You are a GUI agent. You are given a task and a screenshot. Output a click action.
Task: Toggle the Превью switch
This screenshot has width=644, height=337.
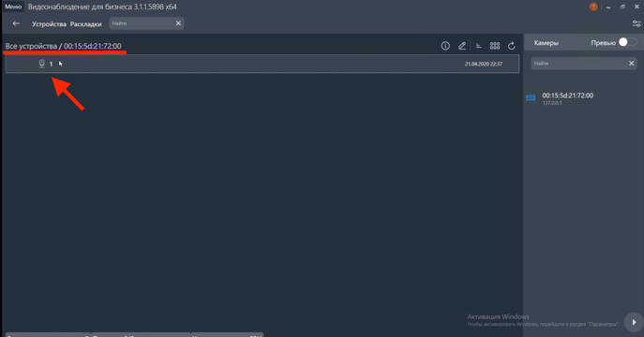(x=627, y=42)
